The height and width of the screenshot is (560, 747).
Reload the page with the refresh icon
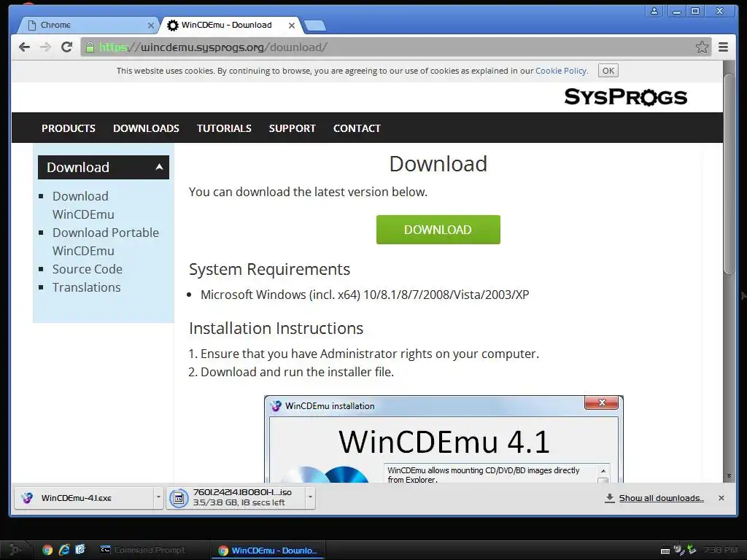pos(66,47)
